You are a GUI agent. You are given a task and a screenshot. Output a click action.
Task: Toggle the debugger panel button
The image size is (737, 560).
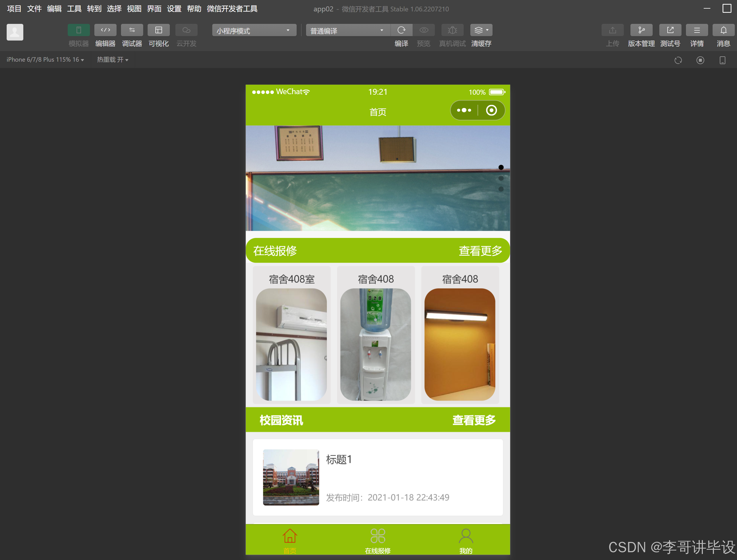(132, 30)
